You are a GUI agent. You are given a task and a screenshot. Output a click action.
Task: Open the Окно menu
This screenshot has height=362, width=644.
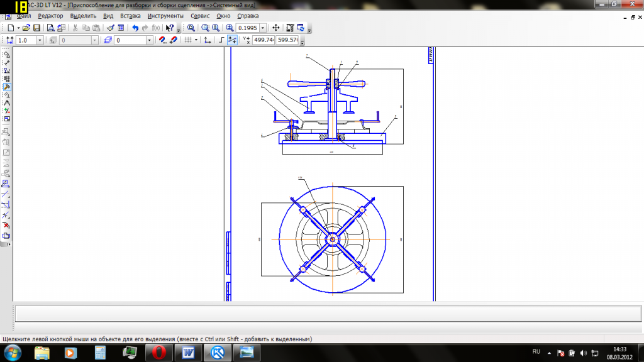point(223,16)
